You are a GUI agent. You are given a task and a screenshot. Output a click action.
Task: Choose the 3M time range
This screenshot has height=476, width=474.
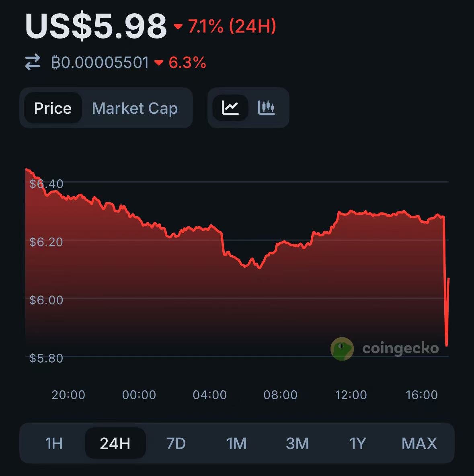coord(297,443)
